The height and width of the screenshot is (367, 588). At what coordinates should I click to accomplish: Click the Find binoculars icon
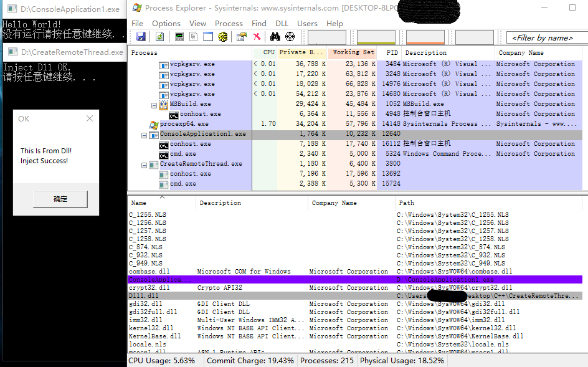click(x=275, y=37)
